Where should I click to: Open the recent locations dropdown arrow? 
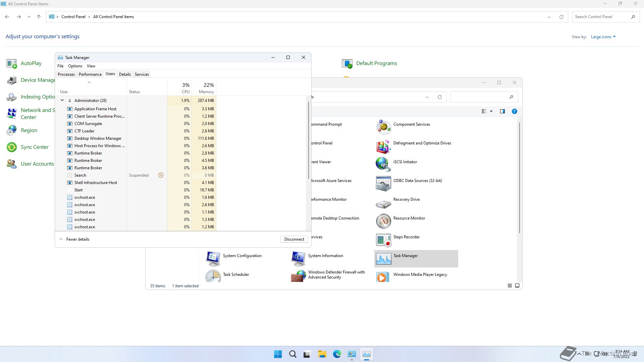[29, 17]
